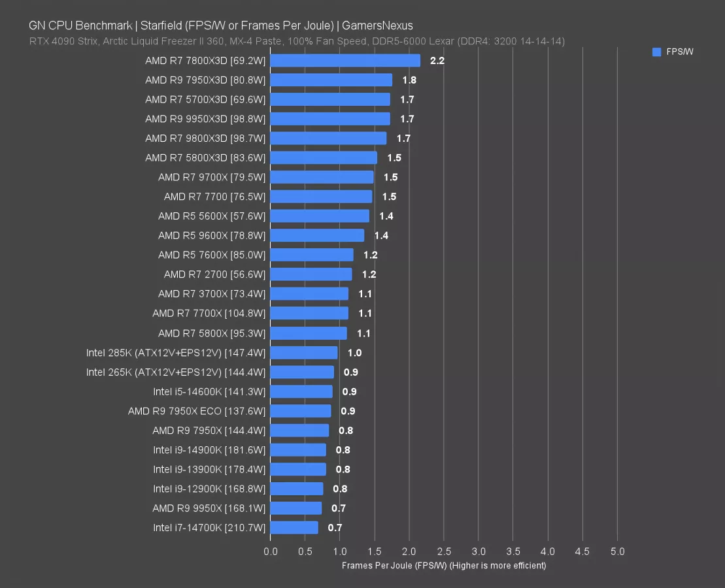Viewport: 725px width, 588px height.
Task: Click the AMD R5 5600X bar
Action: tap(320, 216)
